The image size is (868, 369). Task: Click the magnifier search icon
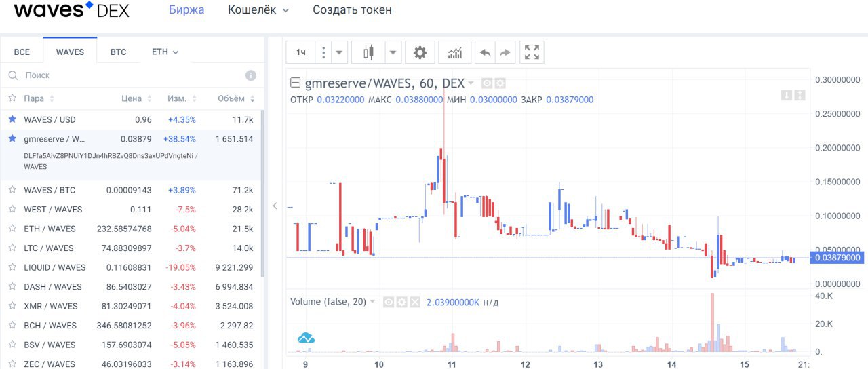[12, 75]
